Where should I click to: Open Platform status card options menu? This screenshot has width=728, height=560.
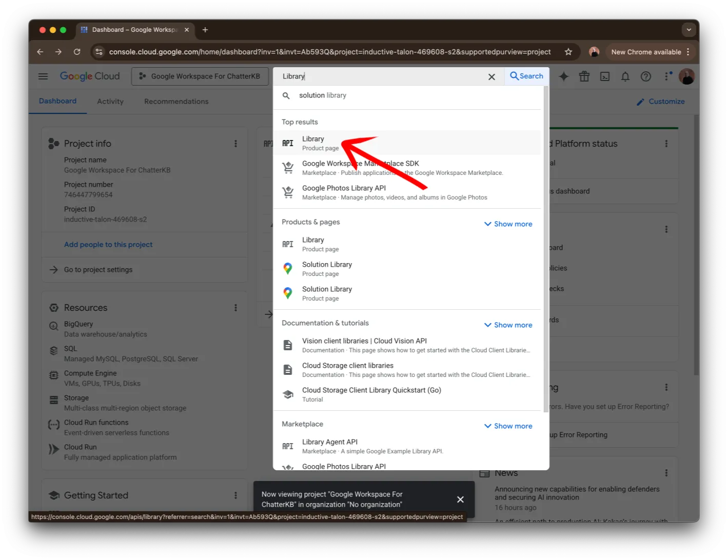click(x=666, y=144)
